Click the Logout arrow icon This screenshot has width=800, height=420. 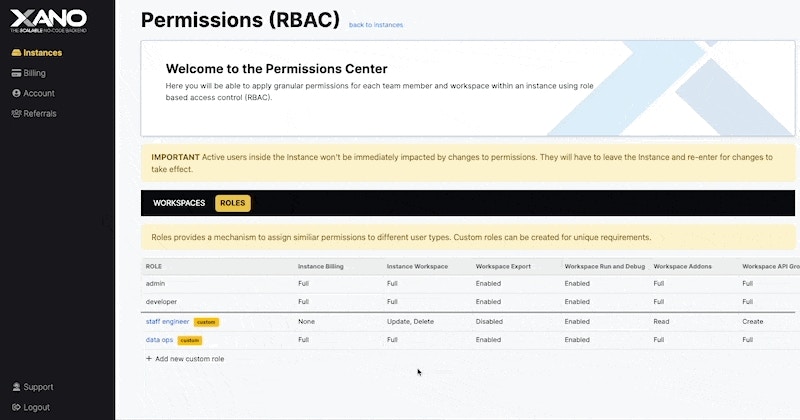click(x=16, y=407)
